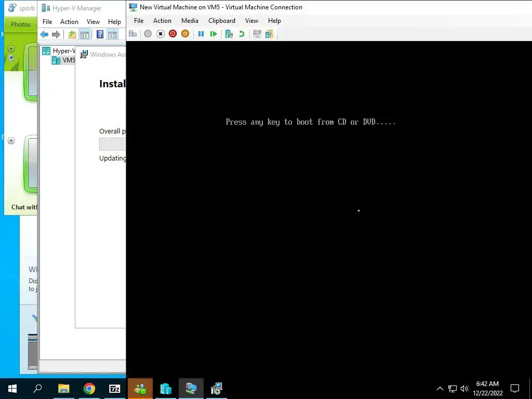
Task: Click Forward arrow in Hyper-V Manager toolbar
Action: point(56,34)
